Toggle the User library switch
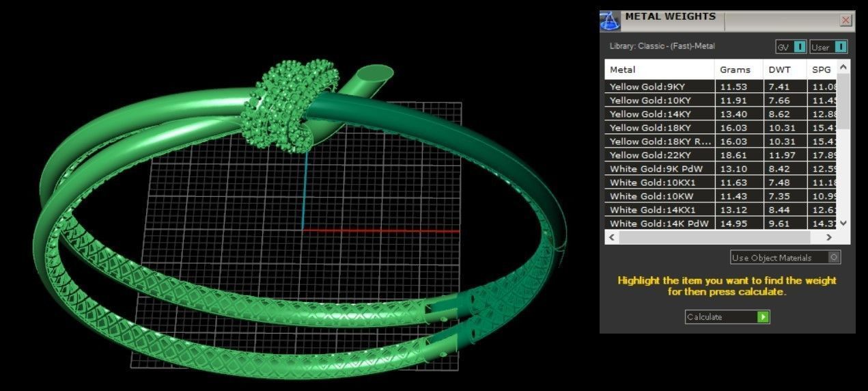 [828, 46]
